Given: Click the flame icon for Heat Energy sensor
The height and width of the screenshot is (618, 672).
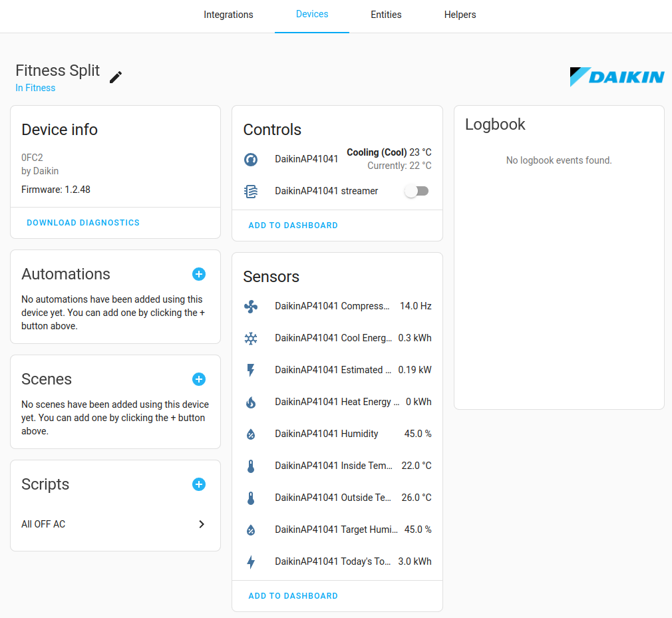Looking at the screenshot, I should tap(251, 402).
